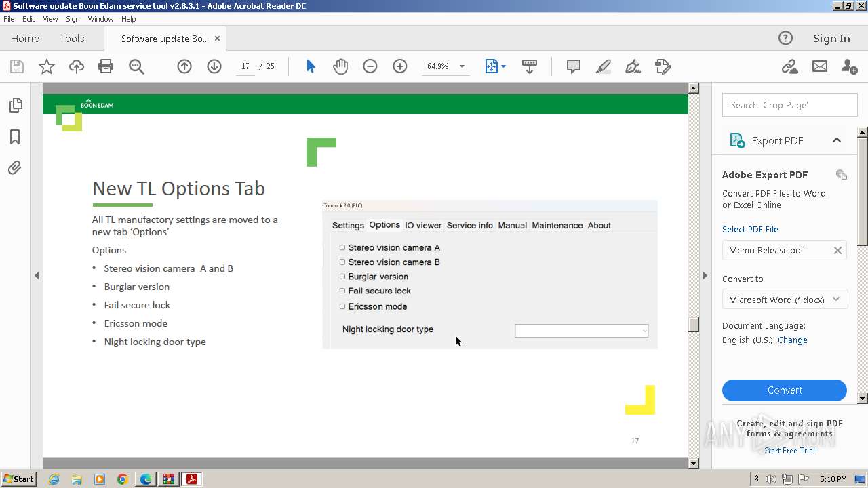
Task: Click the Select PDF File link
Action: (750, 229)
